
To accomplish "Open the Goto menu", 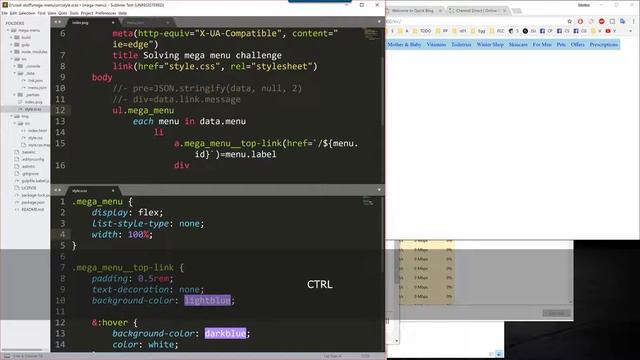I will (62, 13).
